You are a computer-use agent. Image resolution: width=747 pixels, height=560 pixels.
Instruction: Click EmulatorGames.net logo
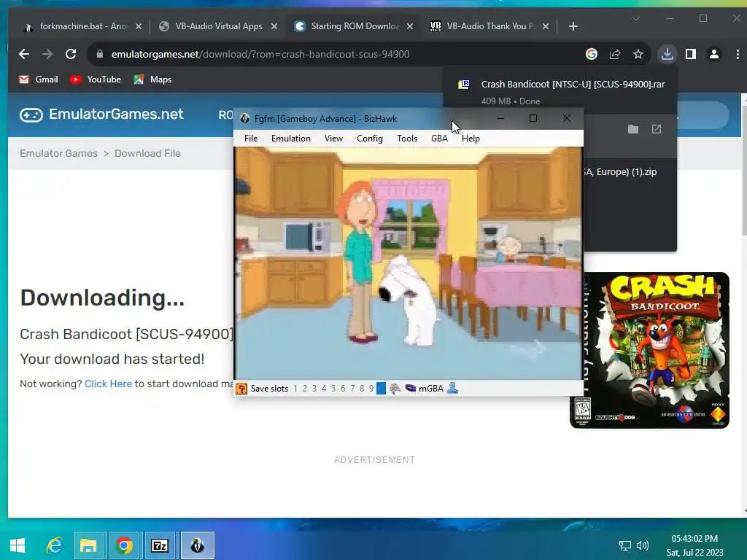tap(101, 114)
